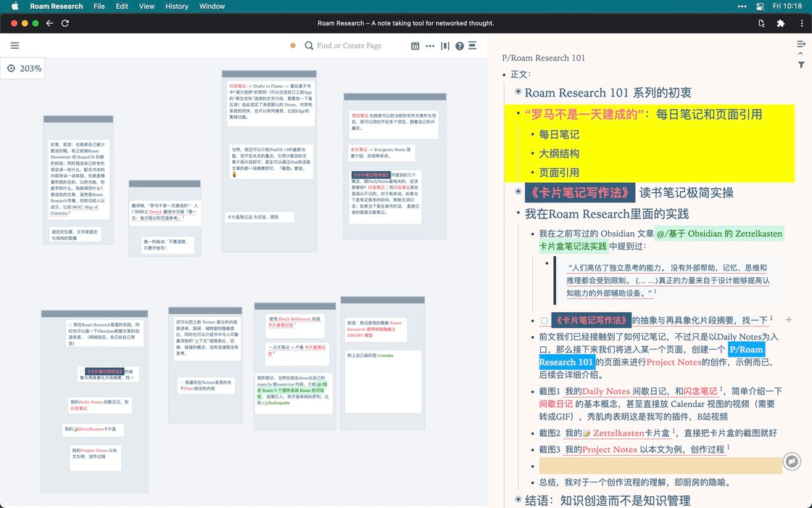Toggle the right sidebar lines icon in topbar
Viewport: 812px width, 508px height.
pos(472,46)
